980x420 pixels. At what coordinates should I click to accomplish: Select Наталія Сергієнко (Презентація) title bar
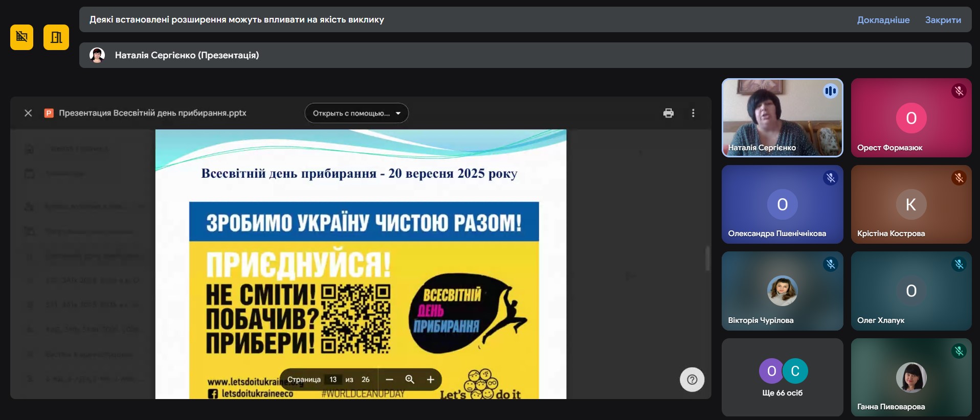pos(525,55)
